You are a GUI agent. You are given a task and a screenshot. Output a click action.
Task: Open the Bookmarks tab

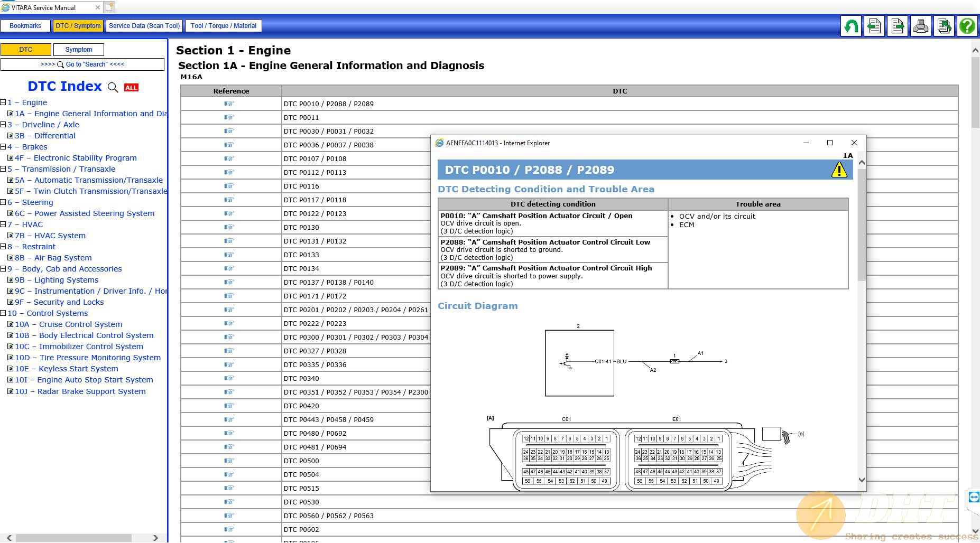25,26
